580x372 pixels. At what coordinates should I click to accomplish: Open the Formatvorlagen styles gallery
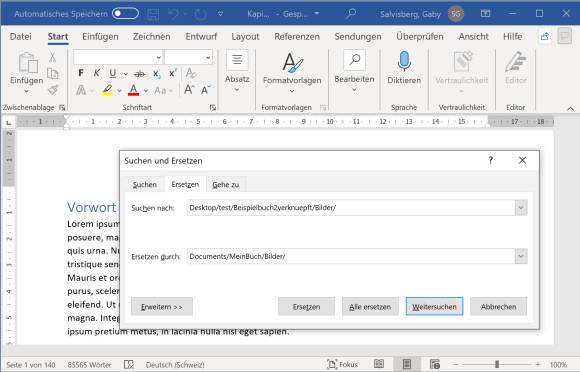(x=292, y=71)
